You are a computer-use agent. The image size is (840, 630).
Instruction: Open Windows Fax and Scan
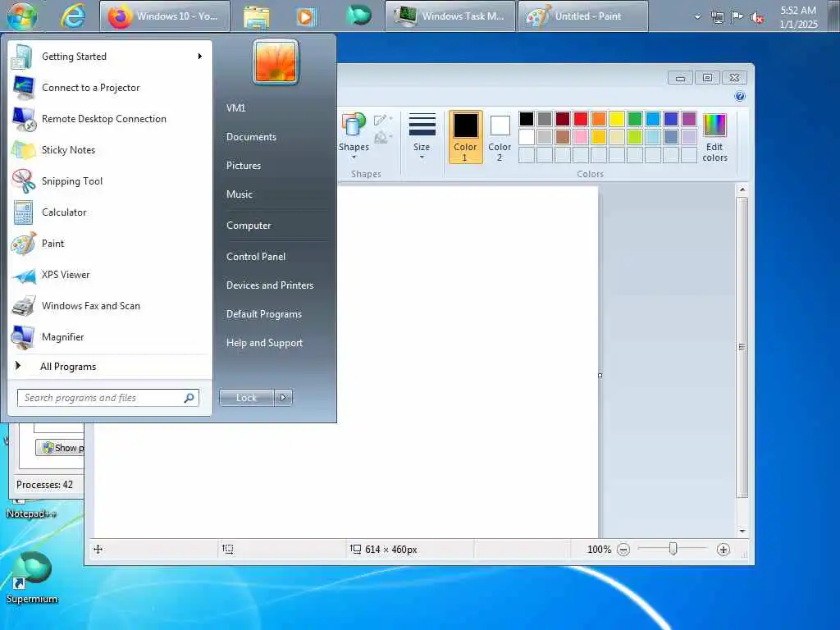pyautogui.click(x=110, y=305)
